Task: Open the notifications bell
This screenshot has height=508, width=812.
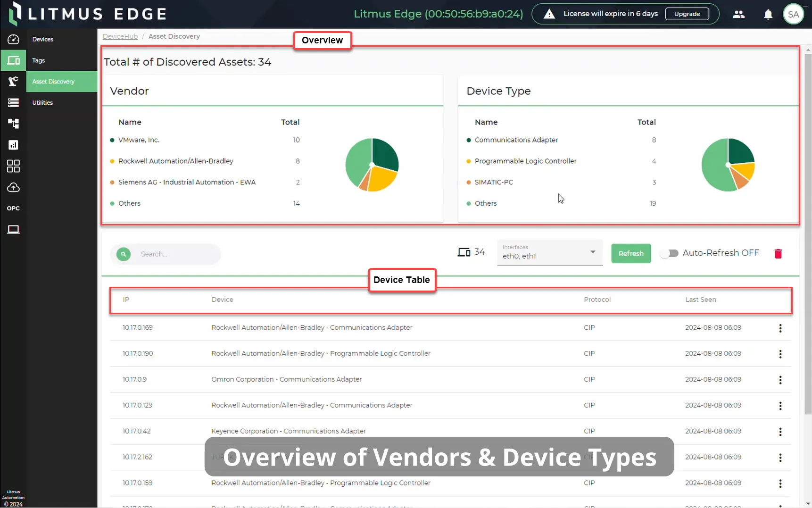Action: [768, 14]
